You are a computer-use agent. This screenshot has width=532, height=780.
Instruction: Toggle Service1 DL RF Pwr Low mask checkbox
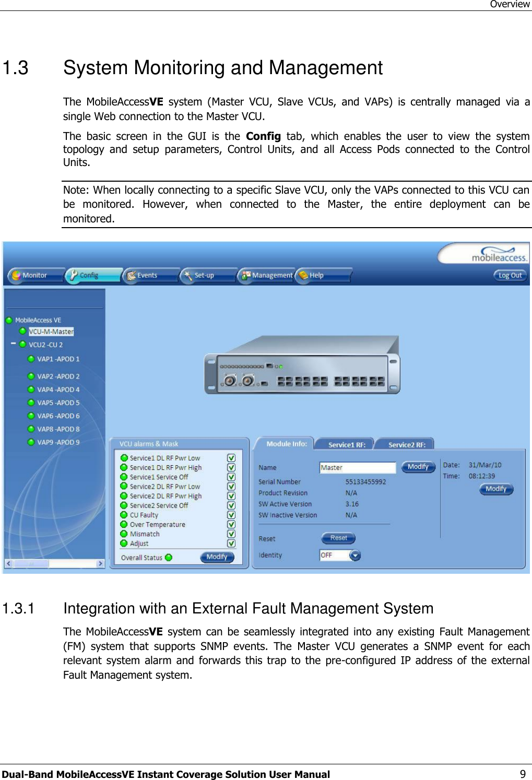click(231, 458)
